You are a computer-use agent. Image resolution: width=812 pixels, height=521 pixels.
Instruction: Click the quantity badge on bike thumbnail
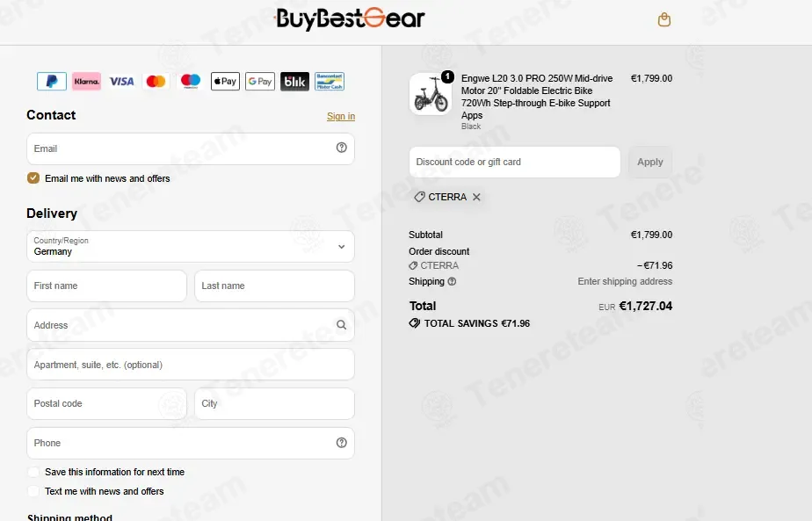tap(447, 77)
